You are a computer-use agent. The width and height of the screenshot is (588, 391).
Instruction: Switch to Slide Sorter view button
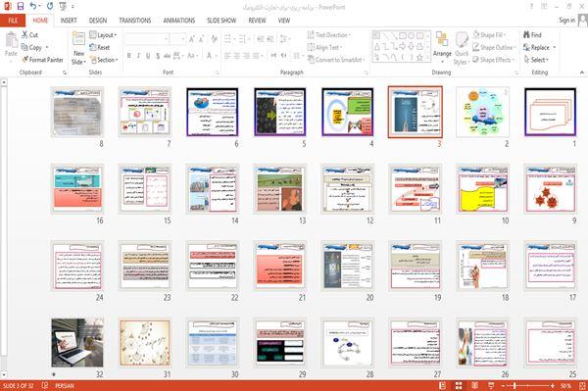[459, 385]
